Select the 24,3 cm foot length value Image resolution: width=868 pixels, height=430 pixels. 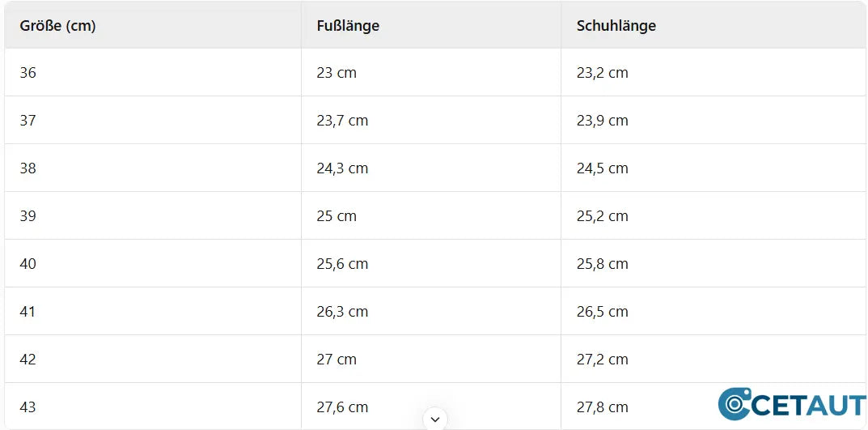342,168
